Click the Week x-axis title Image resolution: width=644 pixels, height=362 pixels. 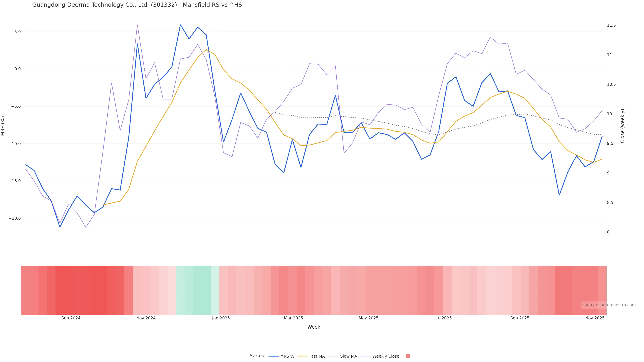313,327
